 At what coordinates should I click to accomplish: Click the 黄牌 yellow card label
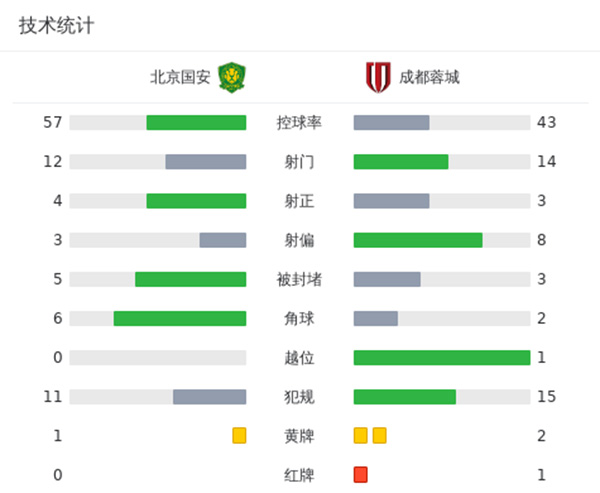(299, 436)
